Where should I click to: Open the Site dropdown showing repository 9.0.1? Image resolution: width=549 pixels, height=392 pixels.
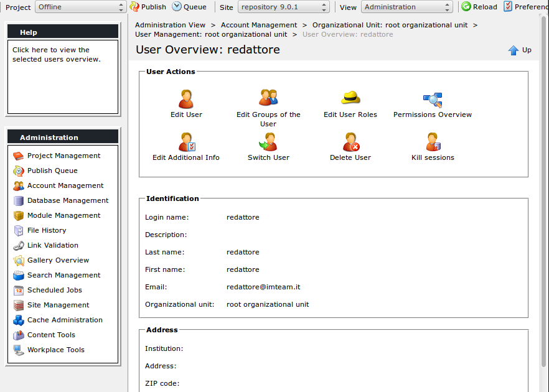point(283,7)
